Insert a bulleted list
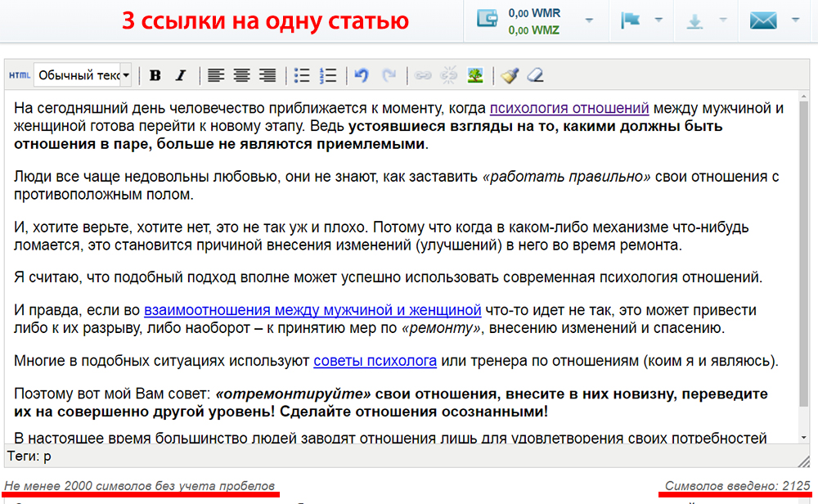 [302, 76]
